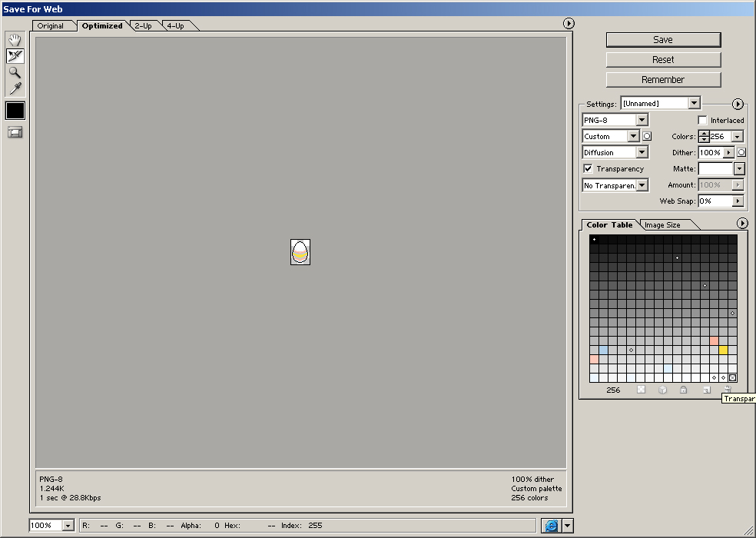756x538 pixels.
Task: Click the web-shift cube icon
Action: 662,390
